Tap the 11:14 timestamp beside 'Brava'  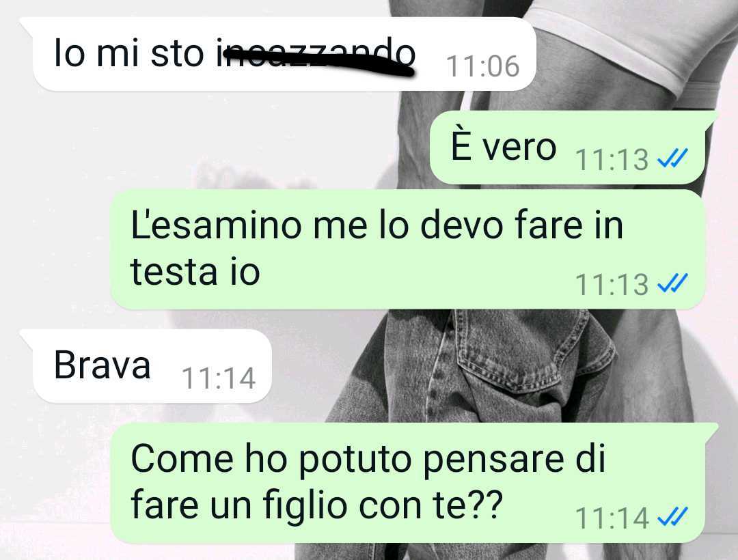point(219,378)
